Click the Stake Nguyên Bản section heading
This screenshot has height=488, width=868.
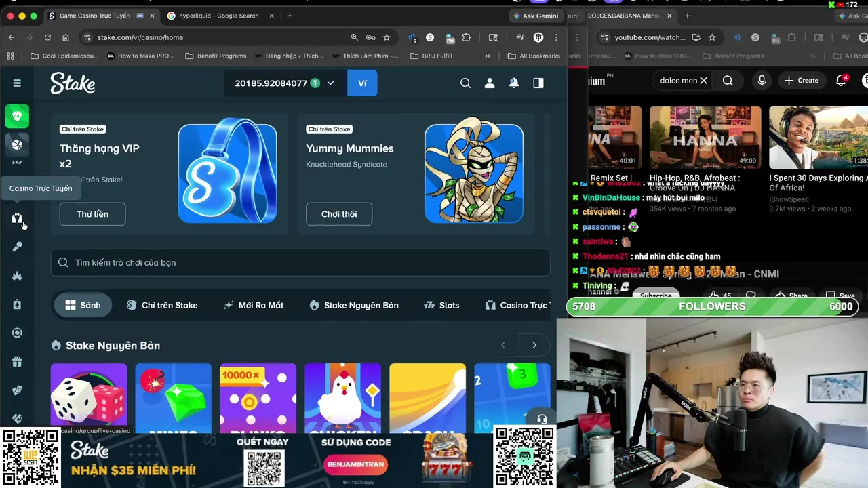click(113, 346)
